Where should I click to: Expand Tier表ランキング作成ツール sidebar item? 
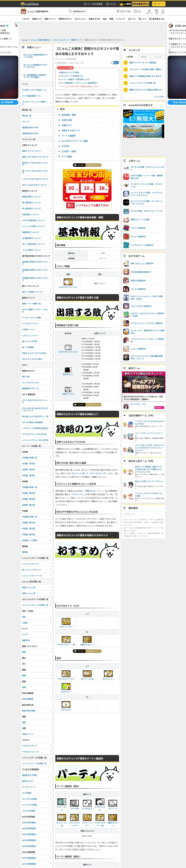37,90
